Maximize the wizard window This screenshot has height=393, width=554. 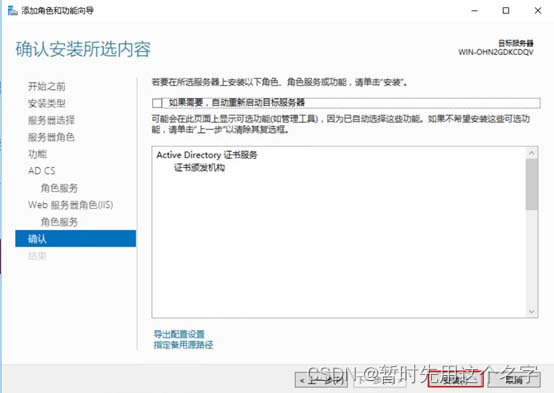pyautogui.click(x=506, y=11)
